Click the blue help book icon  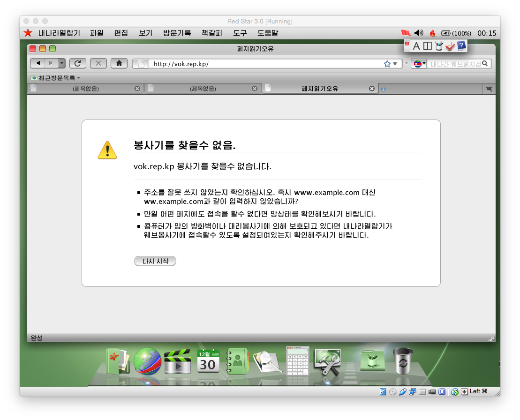461,45
